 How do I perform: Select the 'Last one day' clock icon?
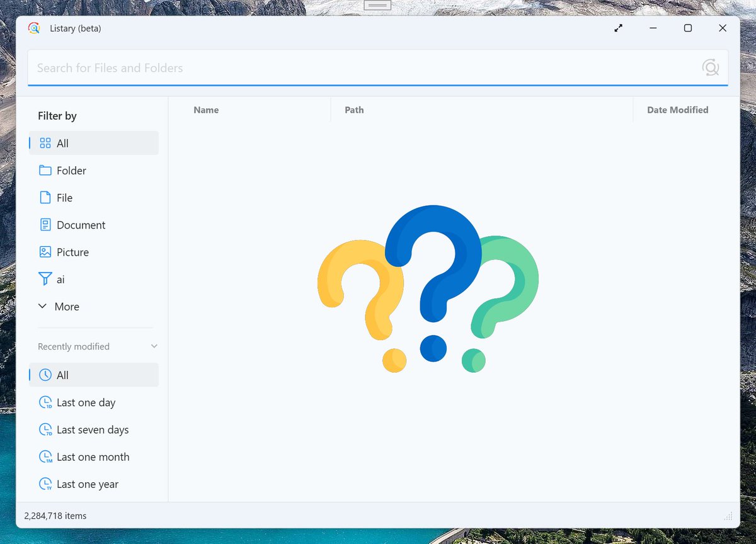(45, 402)
